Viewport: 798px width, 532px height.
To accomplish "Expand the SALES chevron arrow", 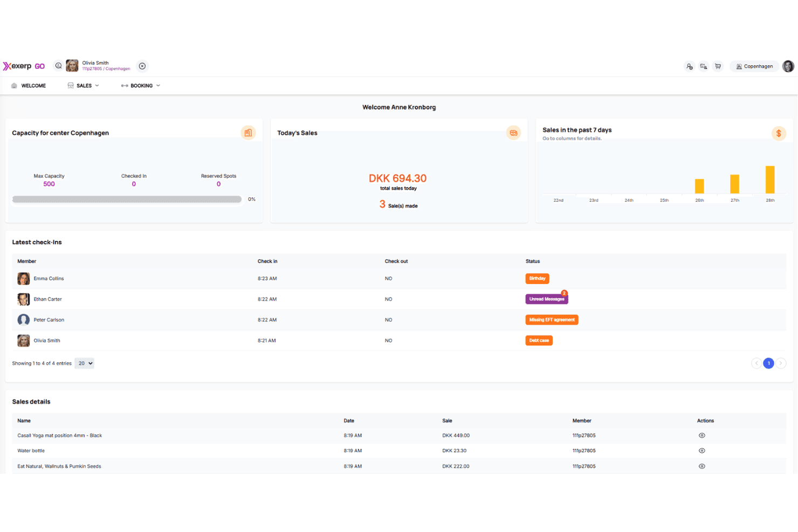I will (x=97, y=86).
